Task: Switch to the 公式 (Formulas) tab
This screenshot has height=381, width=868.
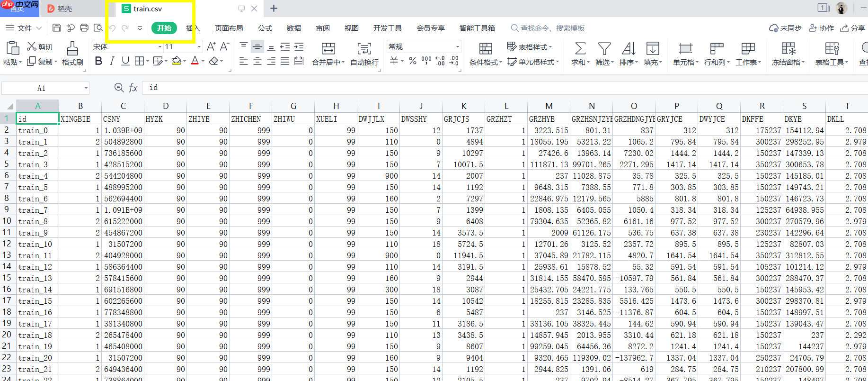Action: pyautogui.click(x=265, y=28)
